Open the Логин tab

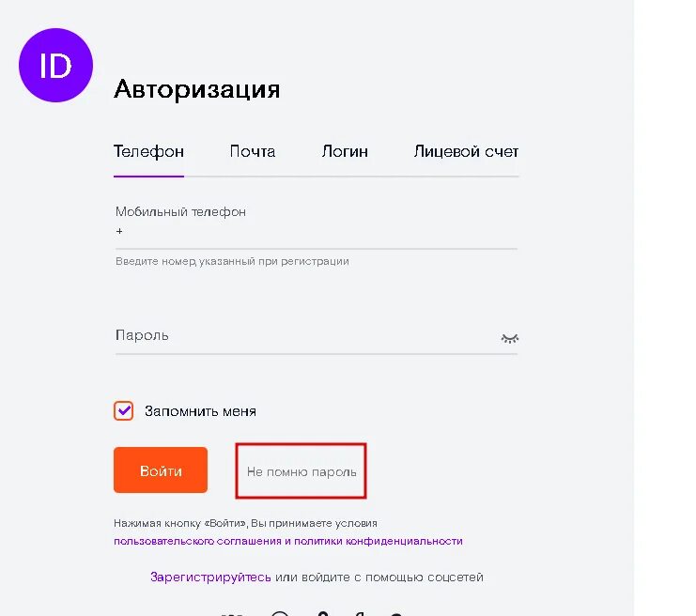(x=345, y=152)
